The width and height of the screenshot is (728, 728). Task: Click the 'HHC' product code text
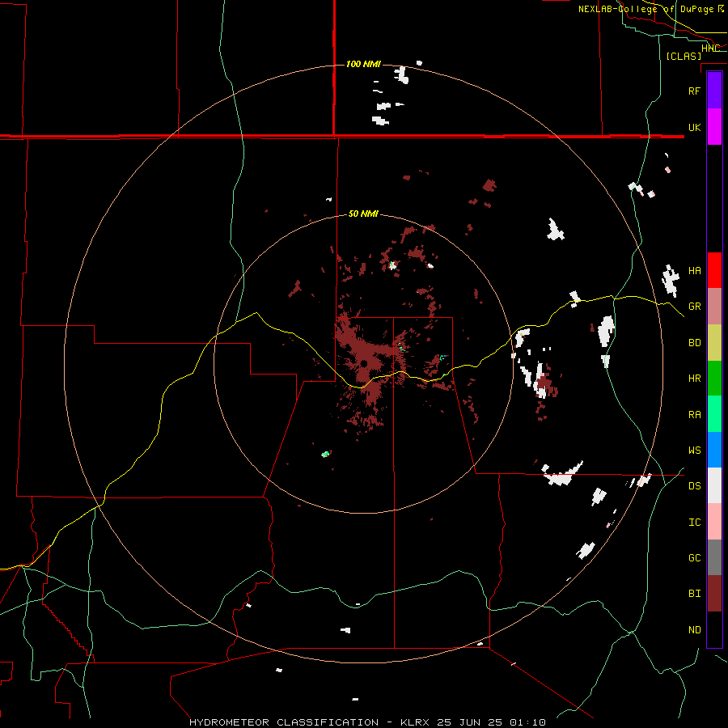click(x=710, y=49)
